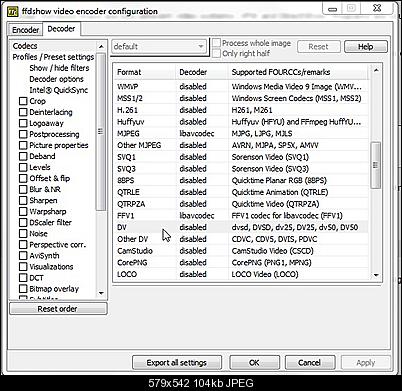The height and width of the screenshot is (391, 402).
Task: Select the QTRLE format row
Action: coord(242,192)
